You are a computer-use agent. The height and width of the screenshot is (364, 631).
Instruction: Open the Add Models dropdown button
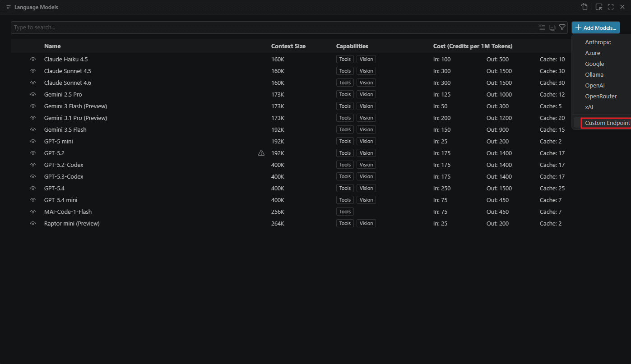click(595, 28)
